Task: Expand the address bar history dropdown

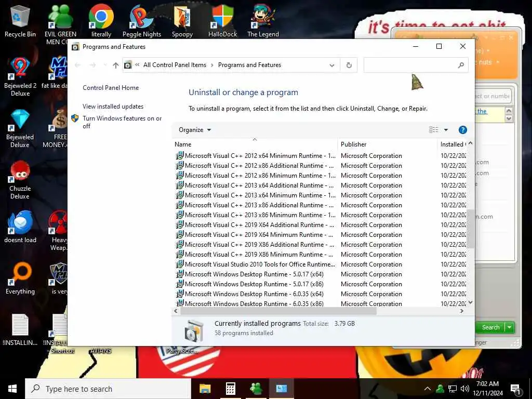Action: [x=332, y=65]
